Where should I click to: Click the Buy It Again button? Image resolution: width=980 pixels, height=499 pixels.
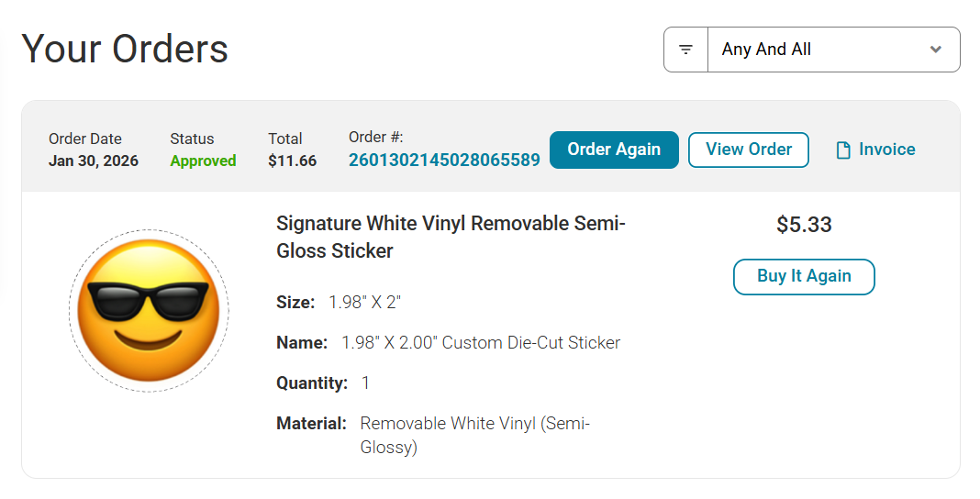tap(804, 276)
